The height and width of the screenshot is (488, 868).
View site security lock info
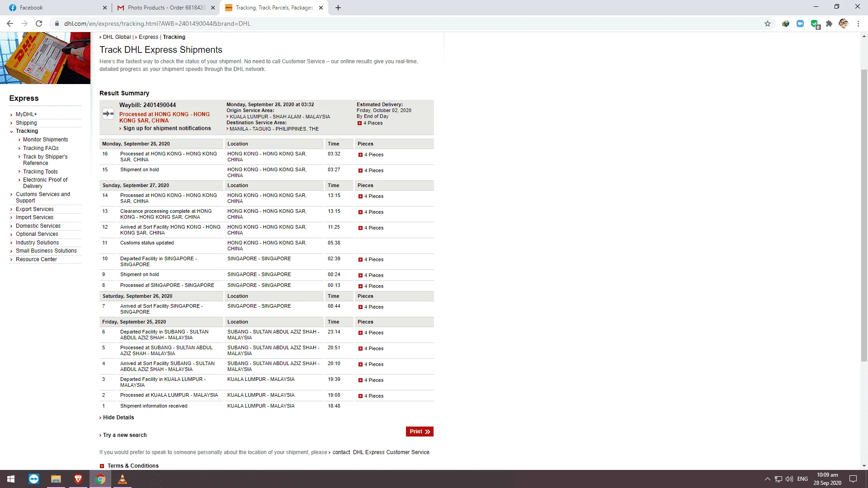[57, 23]
